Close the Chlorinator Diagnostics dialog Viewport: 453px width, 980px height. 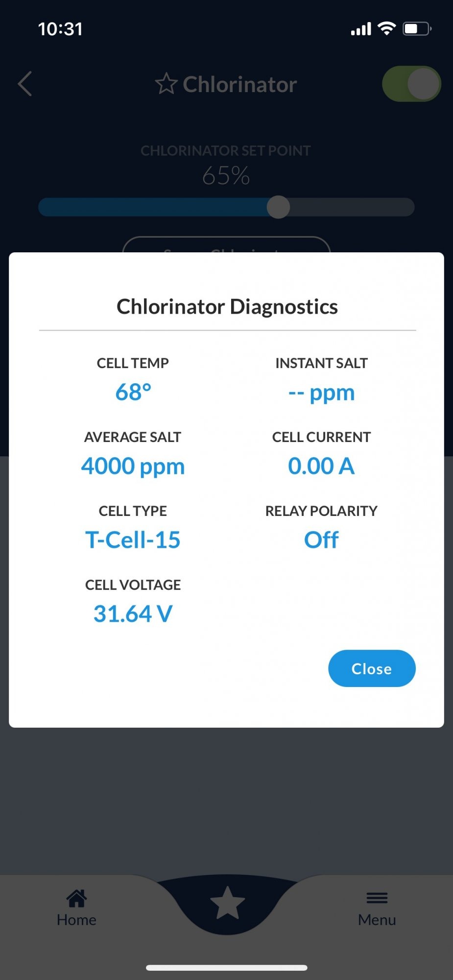click(372, 668)
